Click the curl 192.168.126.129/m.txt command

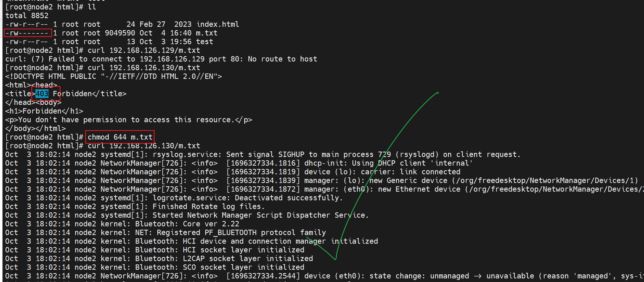click(x=144, y=51)
